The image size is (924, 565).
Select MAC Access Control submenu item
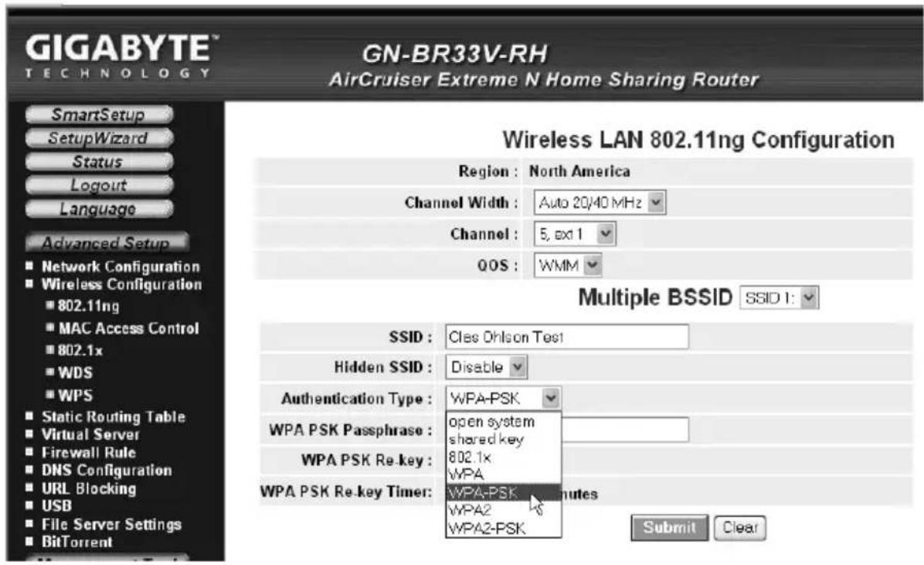(x=128, y=328)
